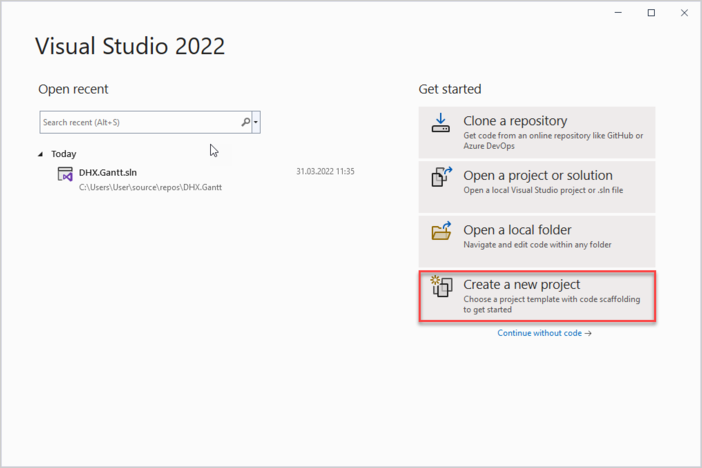Screen dimensions: 702x468
Task: Start Create a new project via its description
Action: (x=551, y=304)
